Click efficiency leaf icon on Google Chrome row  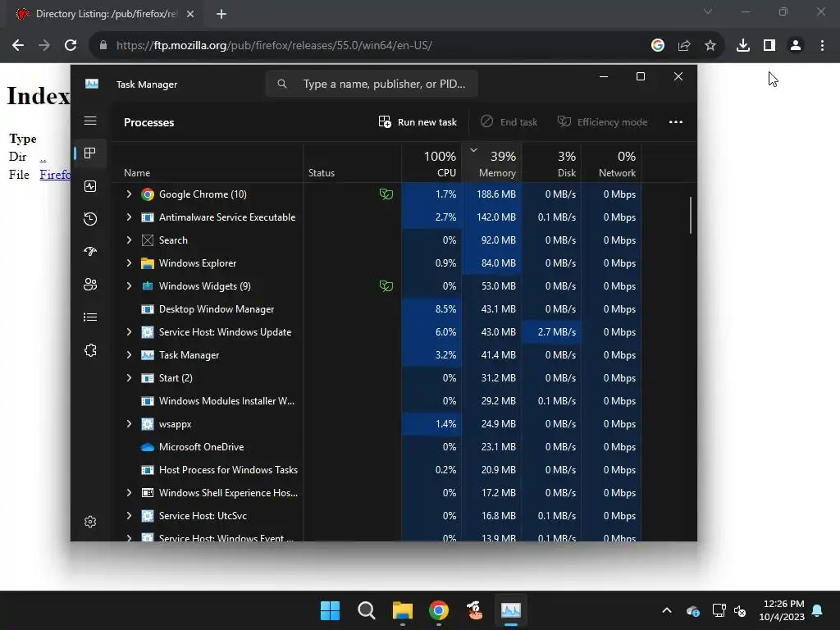click(386, 194)
